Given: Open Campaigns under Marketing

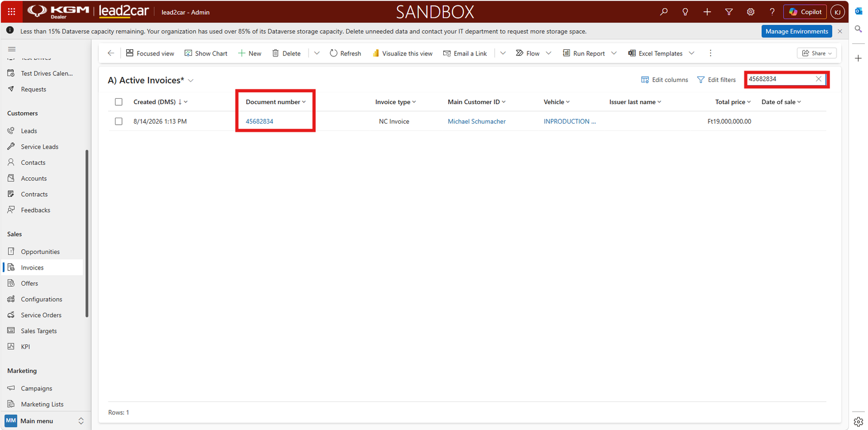Looking at the screenshot, I should 36,388.
